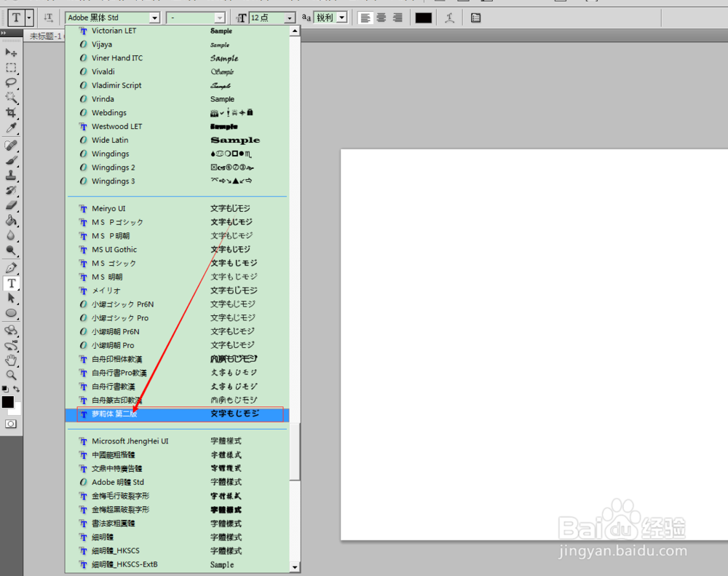The height and width of the screenshot is (576, 728).
Task: Click the 未标题-1 document tab
Action: pos(45,36)
